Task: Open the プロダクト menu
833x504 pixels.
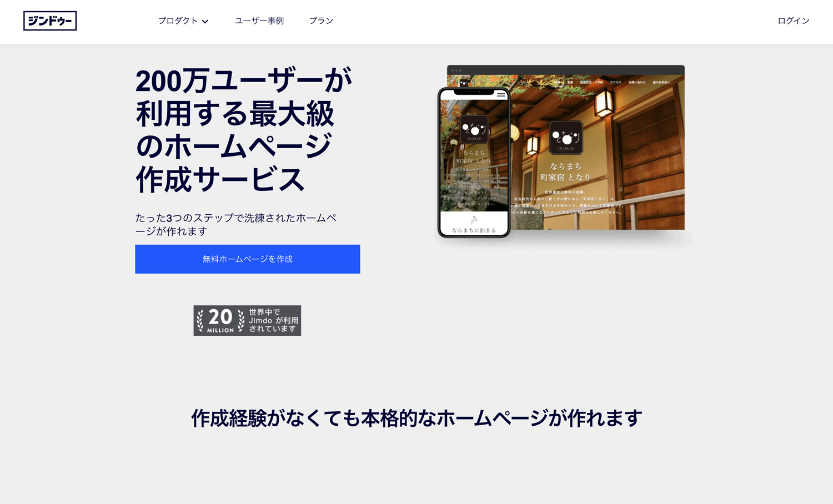Action: point(178,21)
